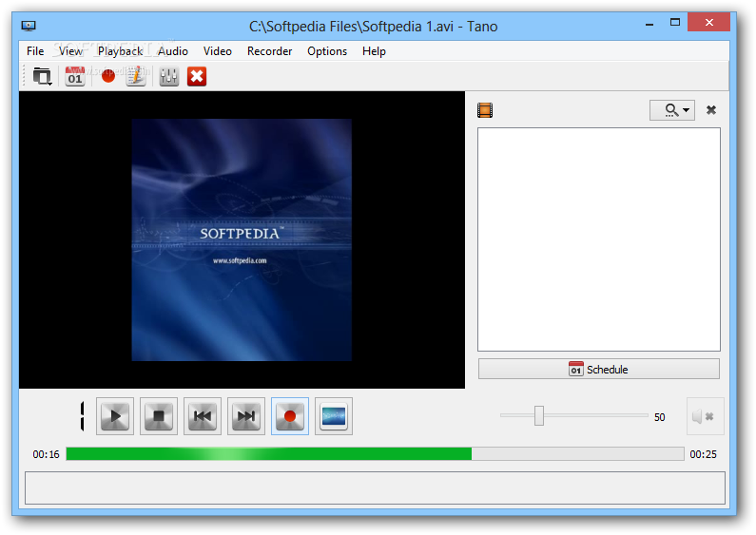756x535 pixels.
Task: Open the Video menu
Action: pyautogui.click(x=218, y=51)
